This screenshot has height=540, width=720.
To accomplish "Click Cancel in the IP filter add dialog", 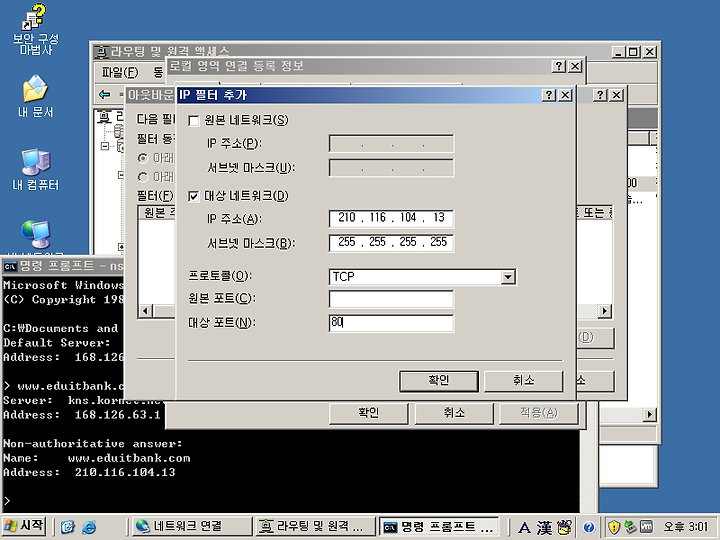I will [523, 381].
